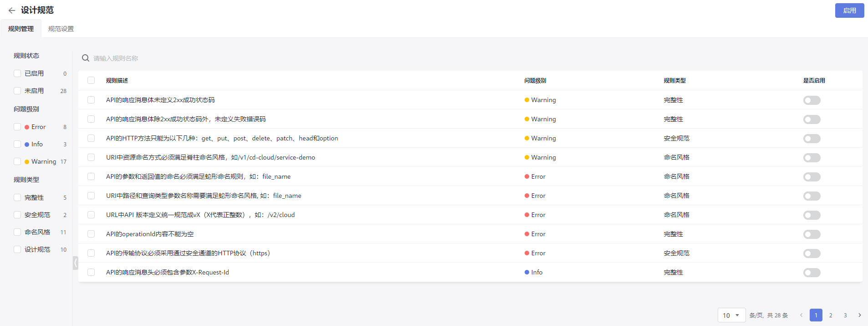868x326 pixels.
Task: Click the back arrow beside 设计规范
Action: [12, 10]
